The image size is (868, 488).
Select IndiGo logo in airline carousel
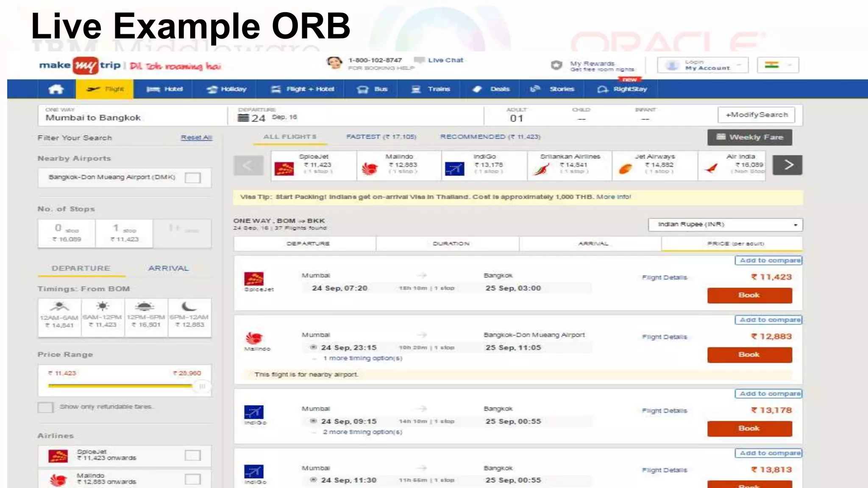(x=454, y=169)
